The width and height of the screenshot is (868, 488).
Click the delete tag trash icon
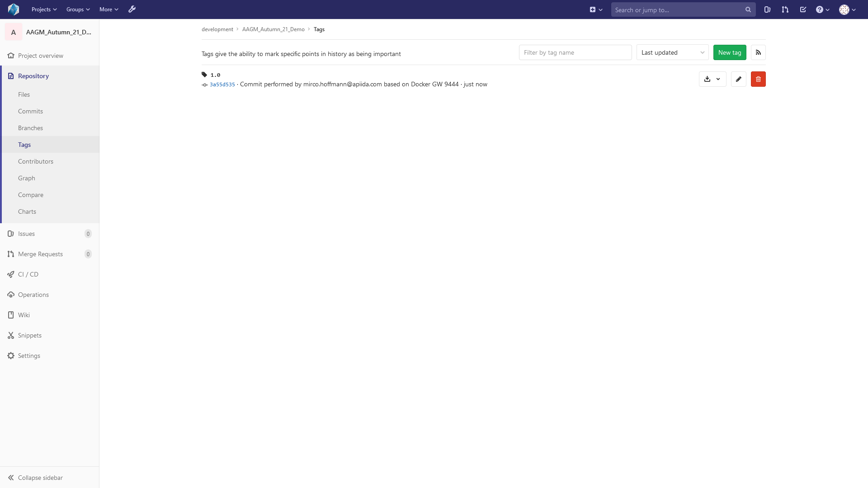(x=758, y=79)
